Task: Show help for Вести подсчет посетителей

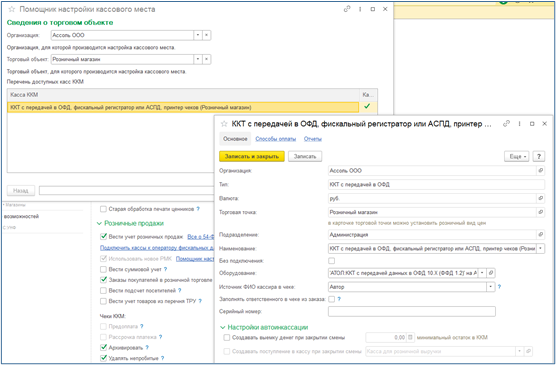Action: pyautogui.click(x=180, y=290)
